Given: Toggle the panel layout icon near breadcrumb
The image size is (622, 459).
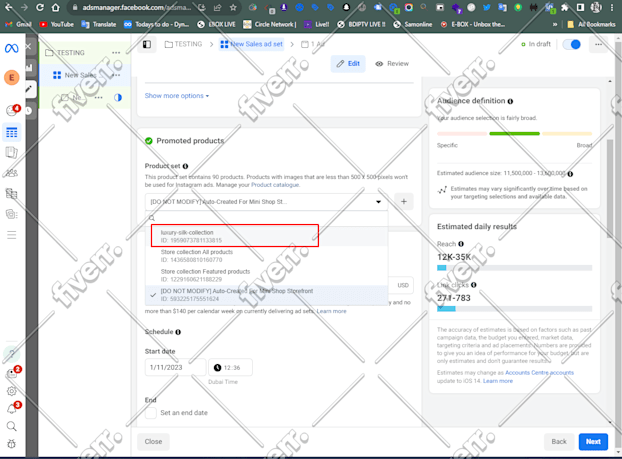Looking at the screenshot, I should tap(147, 44).
